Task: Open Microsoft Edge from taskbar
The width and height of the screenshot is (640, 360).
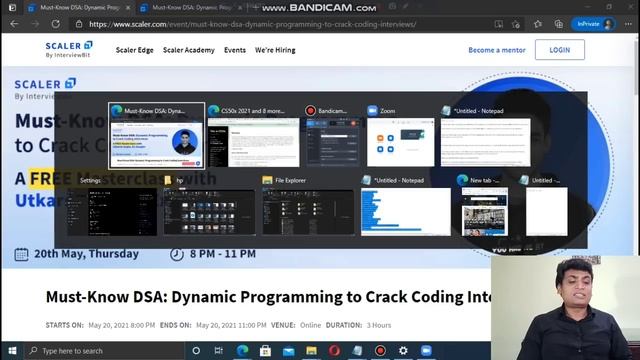Action: pyautogui.click(x=242, y=351)
